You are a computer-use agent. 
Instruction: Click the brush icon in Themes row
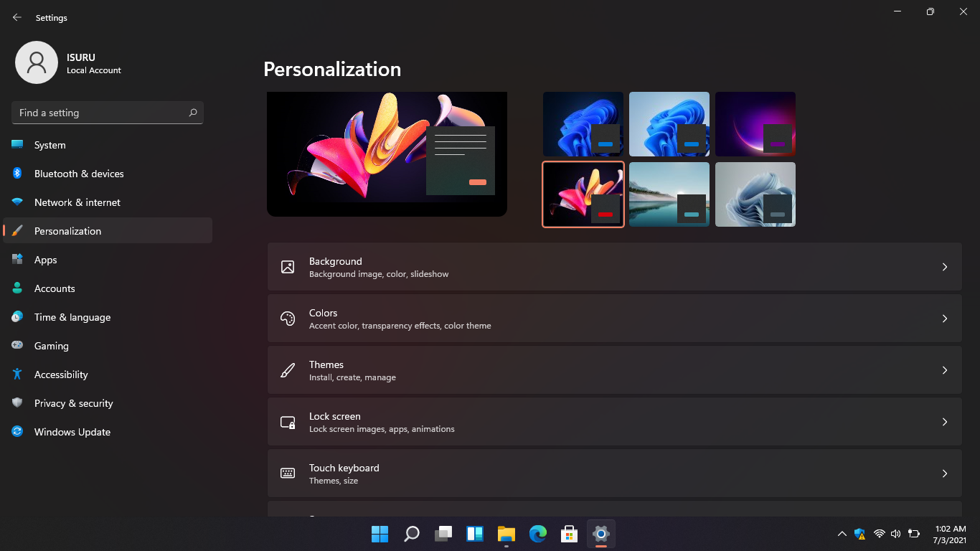(x=288, y=370)
